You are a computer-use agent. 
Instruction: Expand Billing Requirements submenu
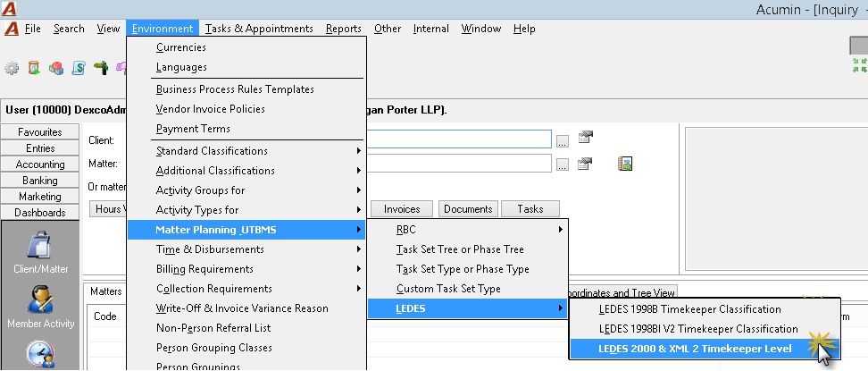(246, 269)
